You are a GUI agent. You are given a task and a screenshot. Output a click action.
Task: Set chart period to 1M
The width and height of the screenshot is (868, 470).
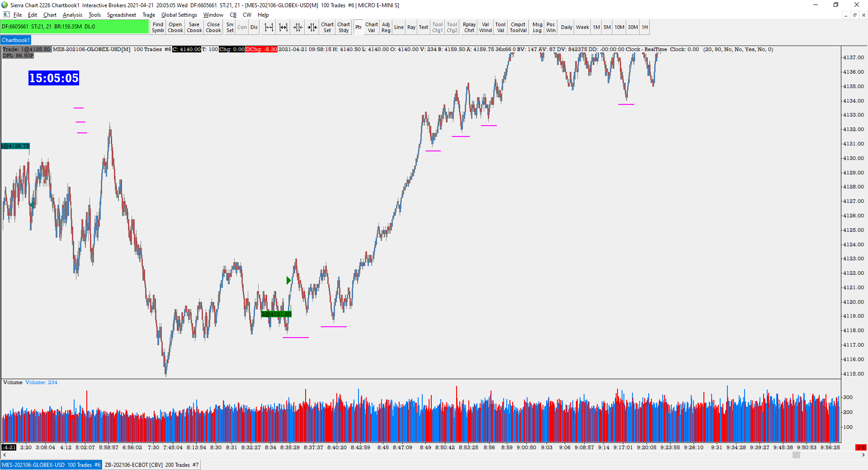[596, 27]
